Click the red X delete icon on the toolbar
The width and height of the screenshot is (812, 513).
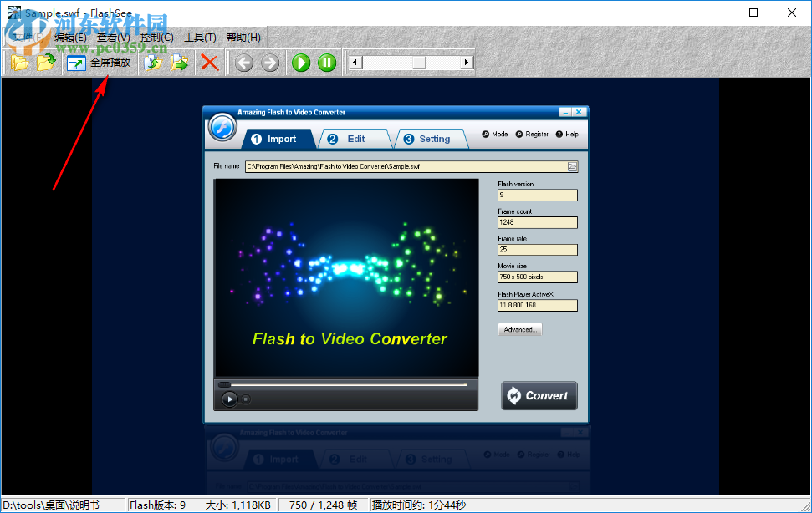coord(208,62)
